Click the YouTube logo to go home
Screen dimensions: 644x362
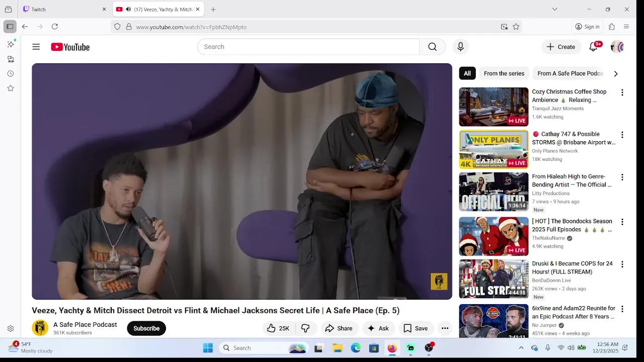[70, 47]
